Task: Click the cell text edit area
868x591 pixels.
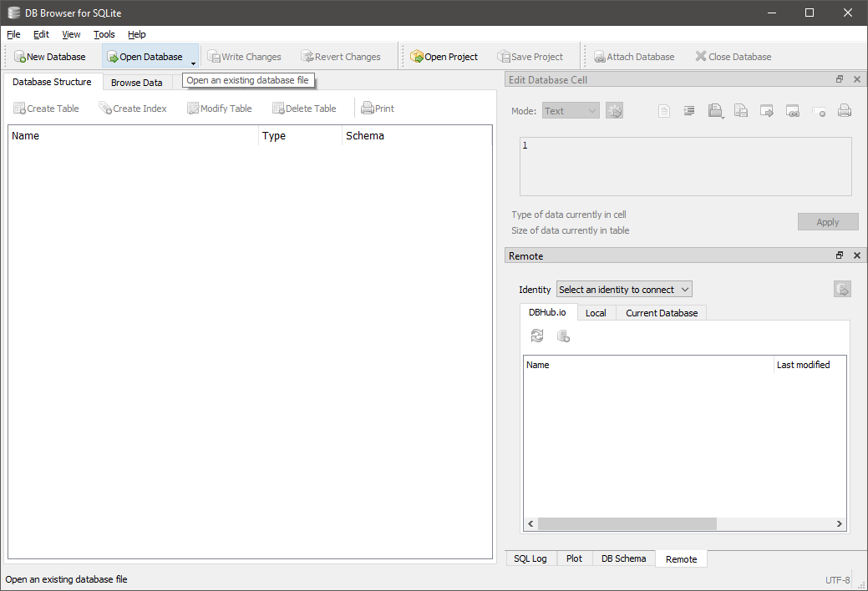Action: click(685, 167)
